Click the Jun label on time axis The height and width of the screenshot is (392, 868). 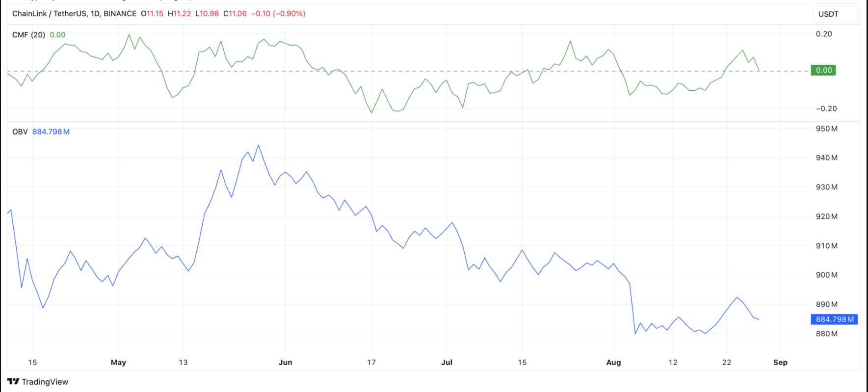[x=285, y=362]
